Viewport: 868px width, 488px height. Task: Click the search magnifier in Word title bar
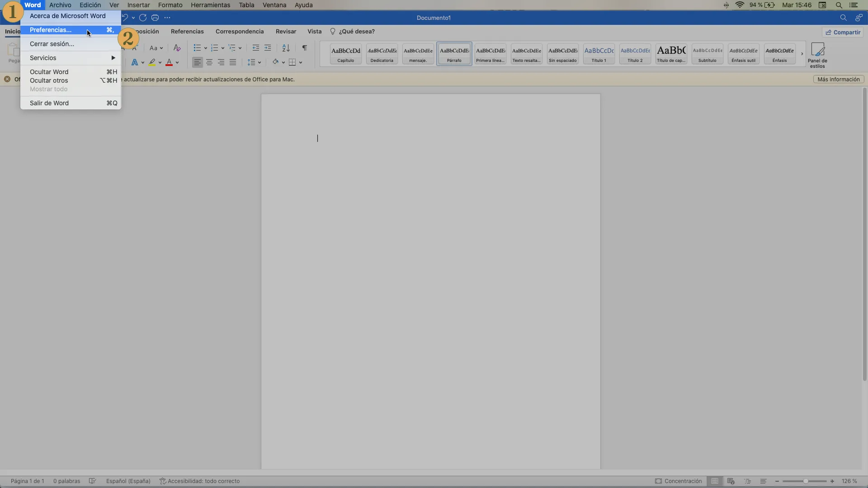(843, 18)
